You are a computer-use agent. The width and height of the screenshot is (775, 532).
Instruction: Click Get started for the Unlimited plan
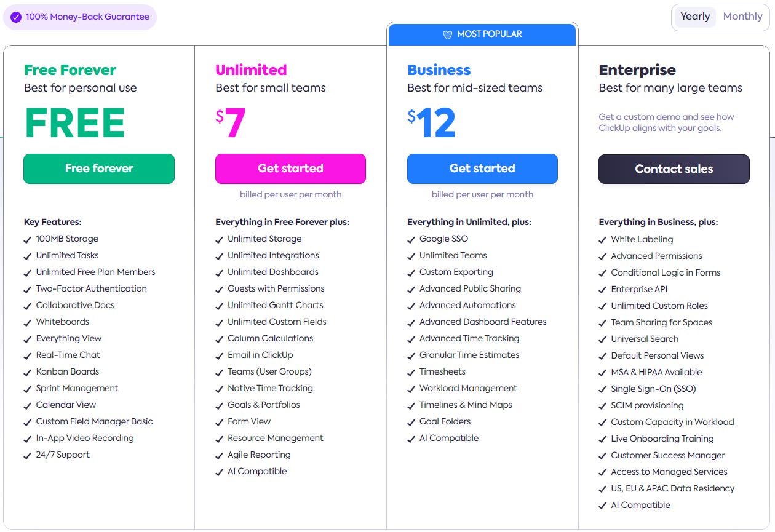coord(290,169)
